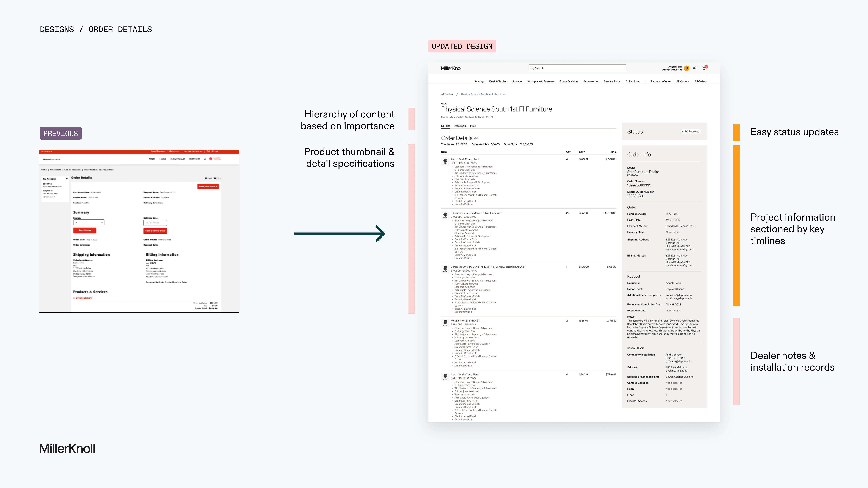Open the Status dropdown in previous design
Screen dimensions: 868x488
89,222
